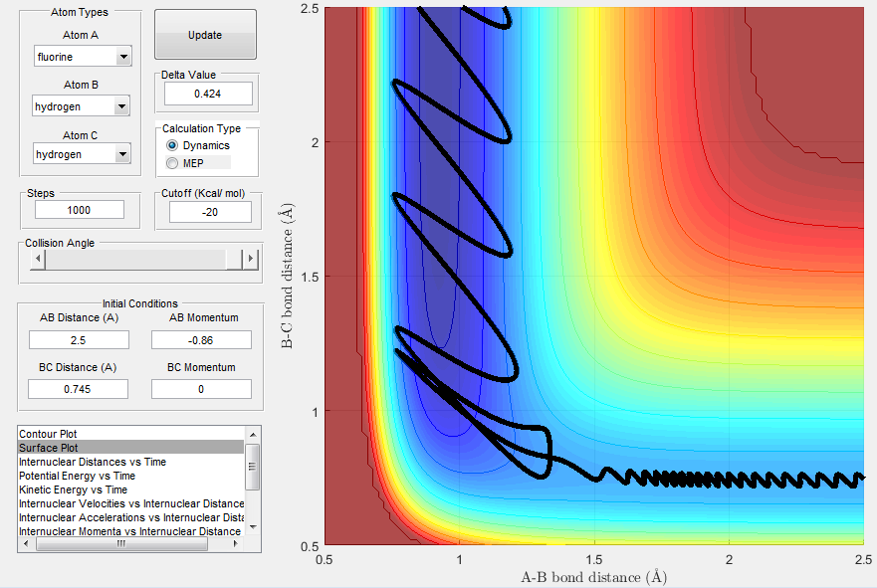
Task: Click the plot list scroll down arrow
Action: pos(253,527)
